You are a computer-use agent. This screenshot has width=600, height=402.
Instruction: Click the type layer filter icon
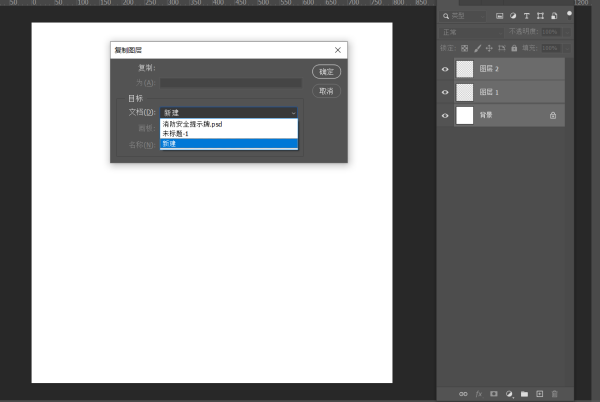coord(527,16)
